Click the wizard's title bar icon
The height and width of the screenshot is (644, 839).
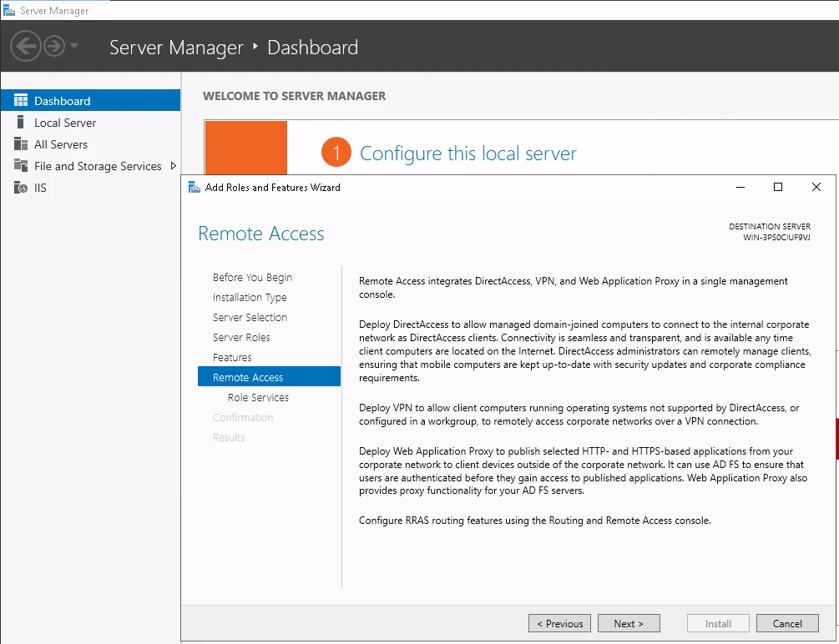195,187
